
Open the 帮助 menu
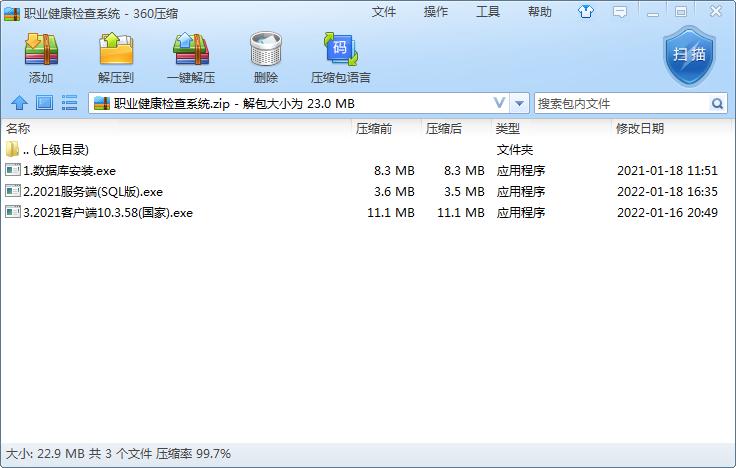point(540,12)
